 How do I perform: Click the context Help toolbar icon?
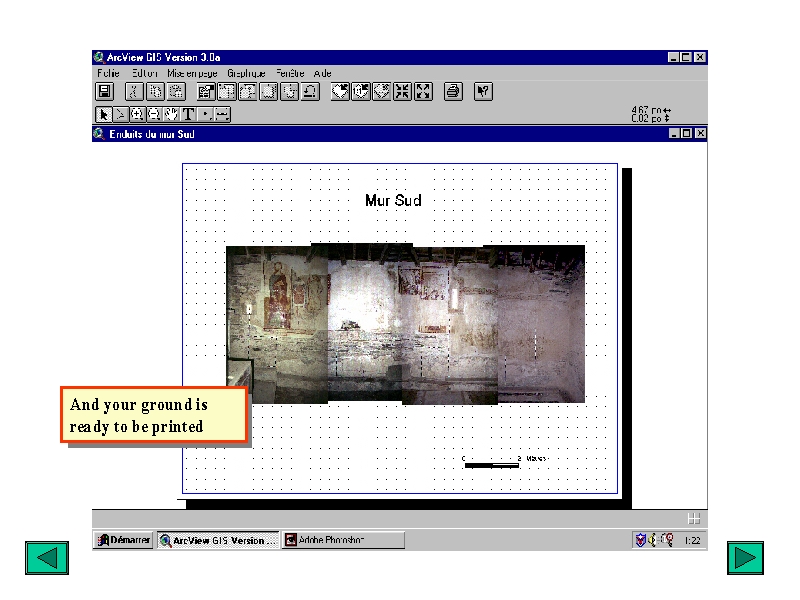point(483,92)
